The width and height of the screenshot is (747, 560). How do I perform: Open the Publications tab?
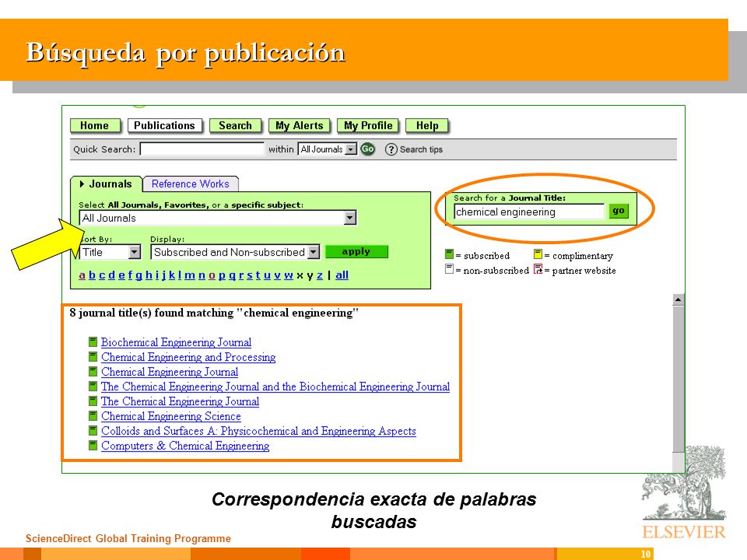(x=164, y=126)
